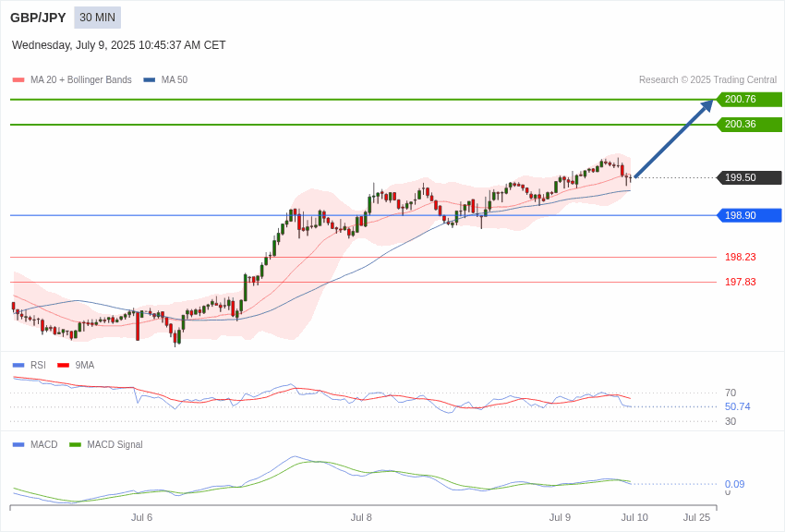Viewport: 785px width, 532px height.
Task: Click the 198.23 support level label
Action: [x=741, y=257]
